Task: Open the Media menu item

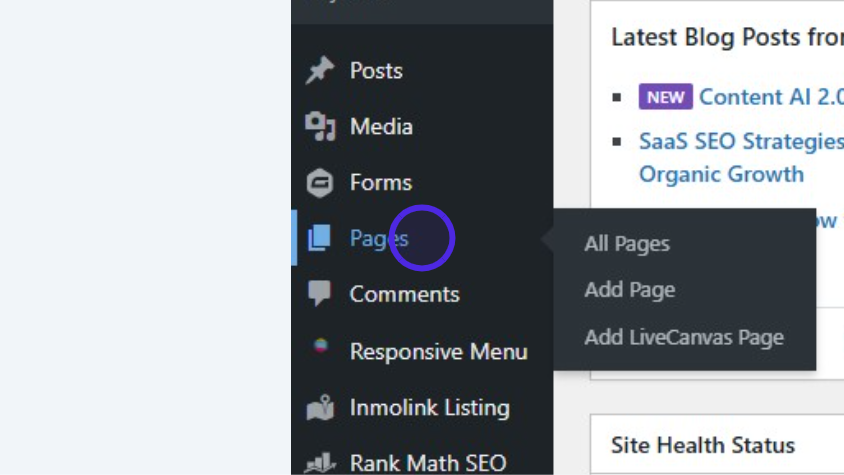Action: pos(381,127)
